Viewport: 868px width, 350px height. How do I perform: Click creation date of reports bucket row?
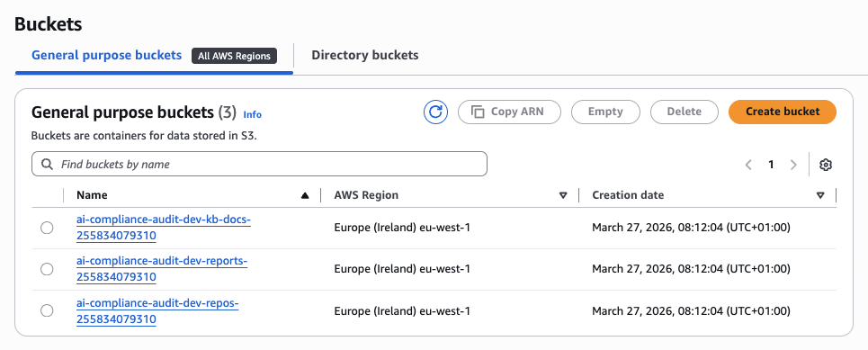pyautogui.click(x=691, y=269)
